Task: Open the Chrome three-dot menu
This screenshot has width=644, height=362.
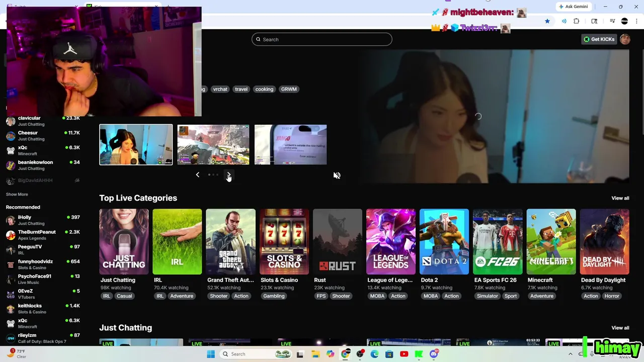Action: coord(636,21)
